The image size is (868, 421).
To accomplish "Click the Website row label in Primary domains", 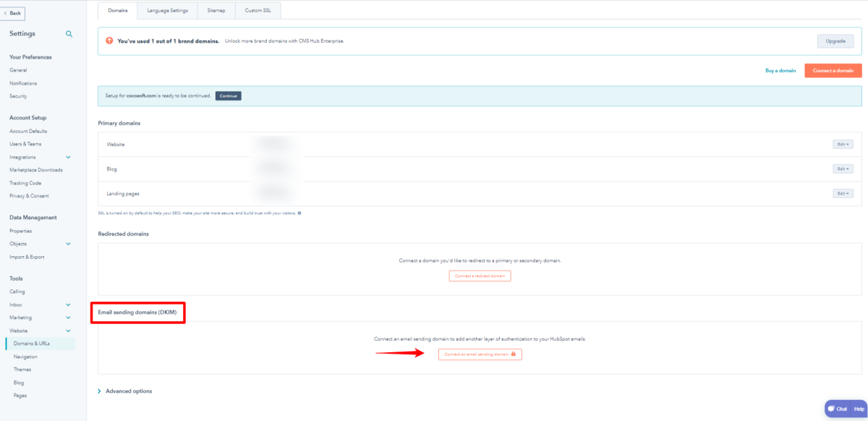I will click(x=116, y=145).
